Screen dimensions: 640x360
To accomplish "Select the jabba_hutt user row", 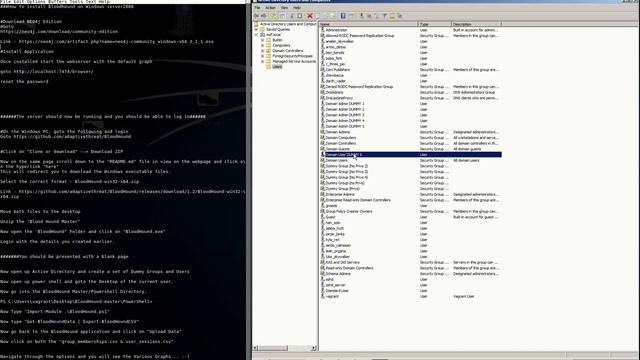I will pos(410,229).
